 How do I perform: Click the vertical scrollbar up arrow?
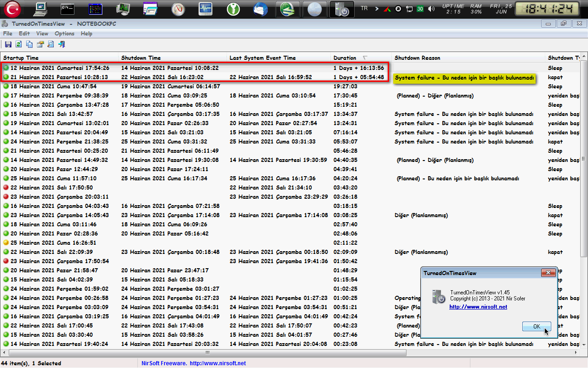tap(584, 57)
